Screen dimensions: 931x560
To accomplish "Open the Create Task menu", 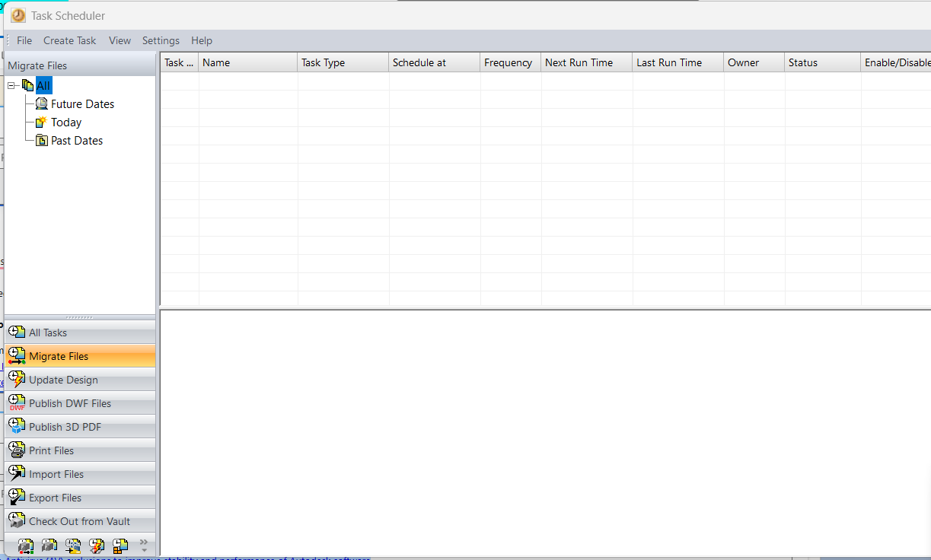I will click(x=70, y=40).
